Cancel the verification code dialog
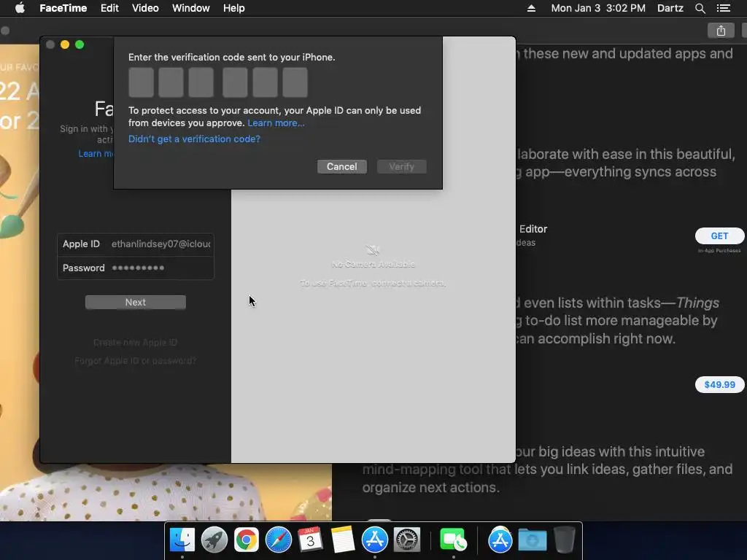747x560 pixels. point(342,167)
